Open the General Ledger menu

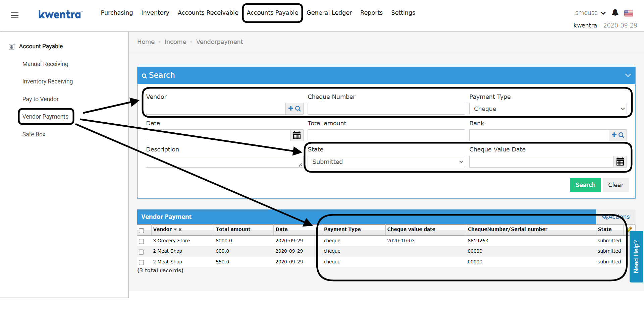[329, 13]
